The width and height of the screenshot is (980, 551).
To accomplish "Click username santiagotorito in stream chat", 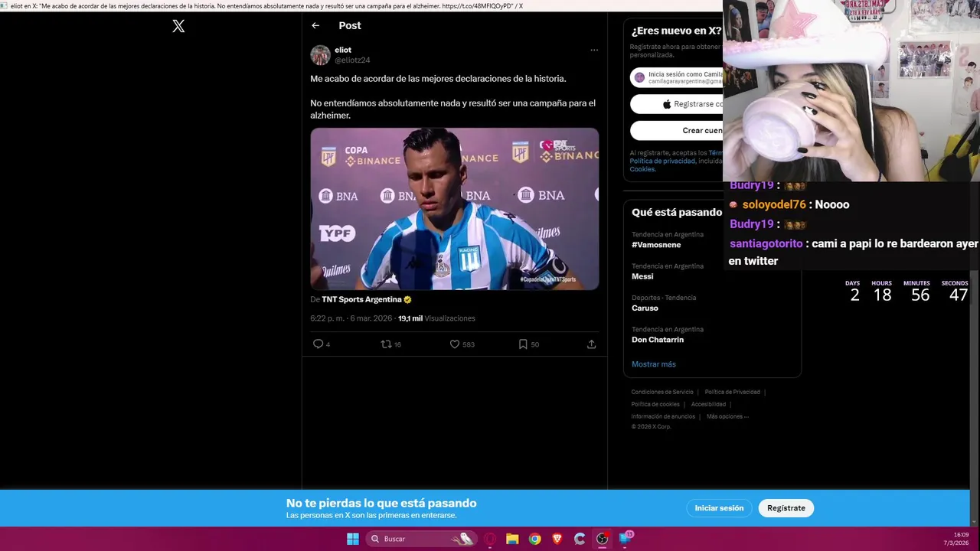I will pos(766,243).
